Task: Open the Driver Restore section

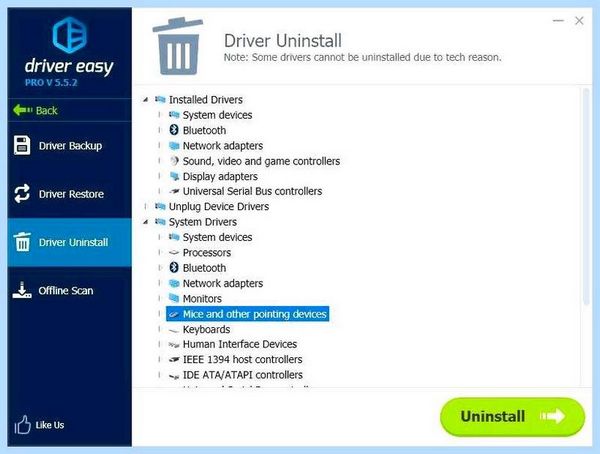Action: pyautogui.click(x=69, y=194)
